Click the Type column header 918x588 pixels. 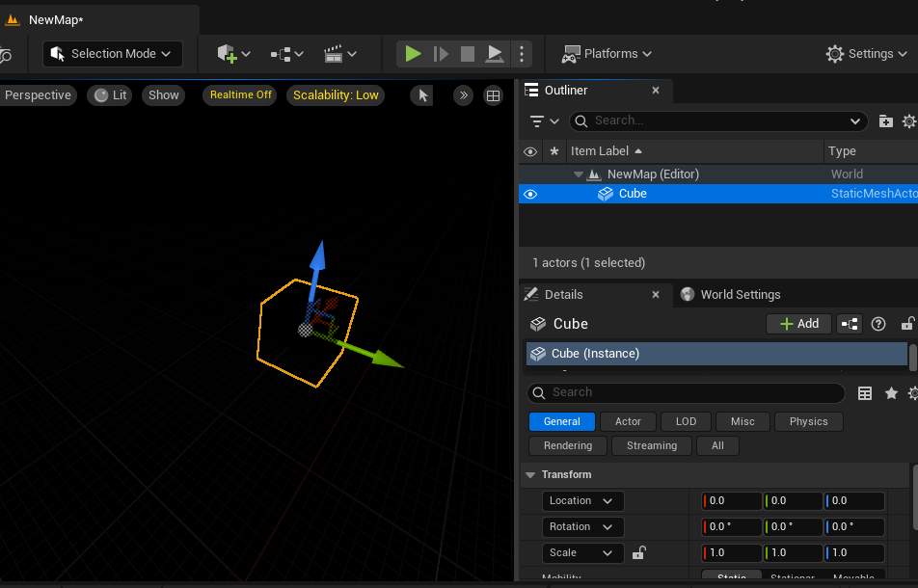pyautogui.click(x=871, y=151)
